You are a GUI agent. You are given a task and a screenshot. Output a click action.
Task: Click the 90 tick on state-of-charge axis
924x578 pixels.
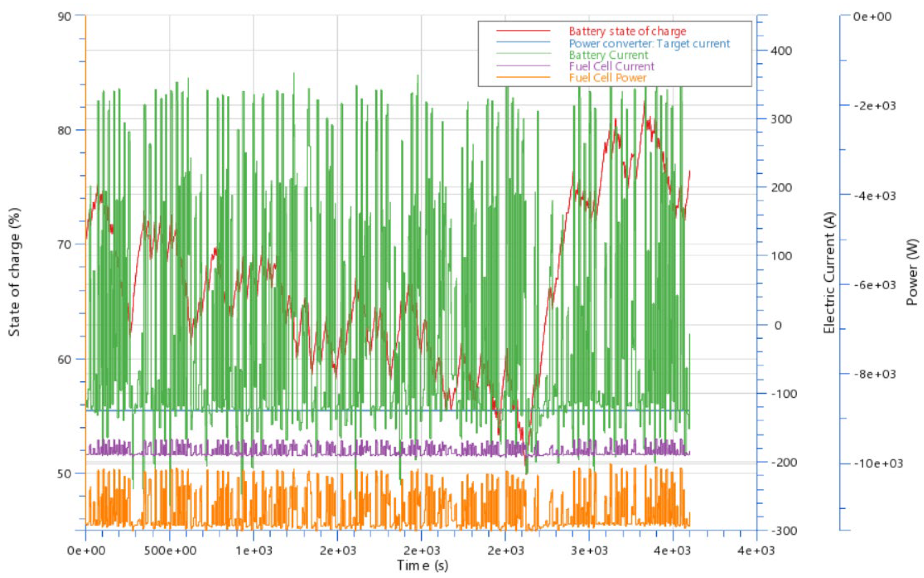[x=65, y=16]
